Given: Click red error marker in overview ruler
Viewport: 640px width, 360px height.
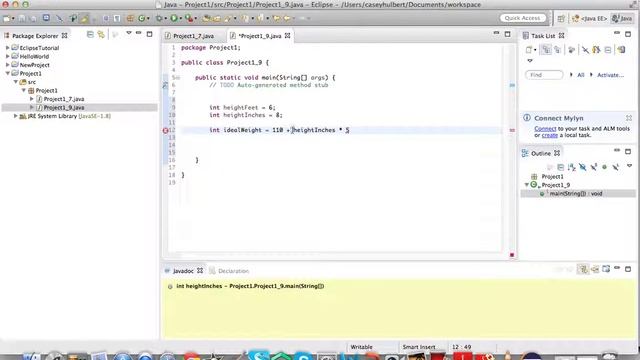Looking at the screenshot, I should pyautogui.click(x=512, y=130).
